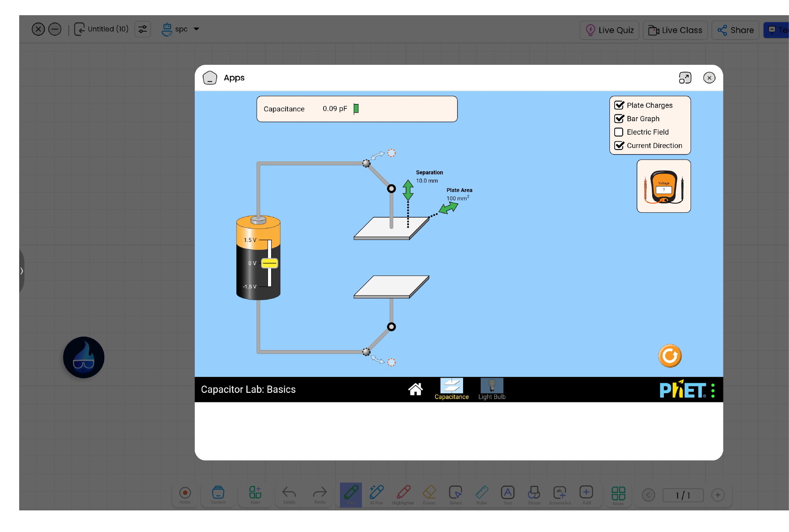Image resolution: width=789 pixels, height=532 pixels.
Task: Reset the simulation with orange reset button
Action: click(x=670, y=356)
